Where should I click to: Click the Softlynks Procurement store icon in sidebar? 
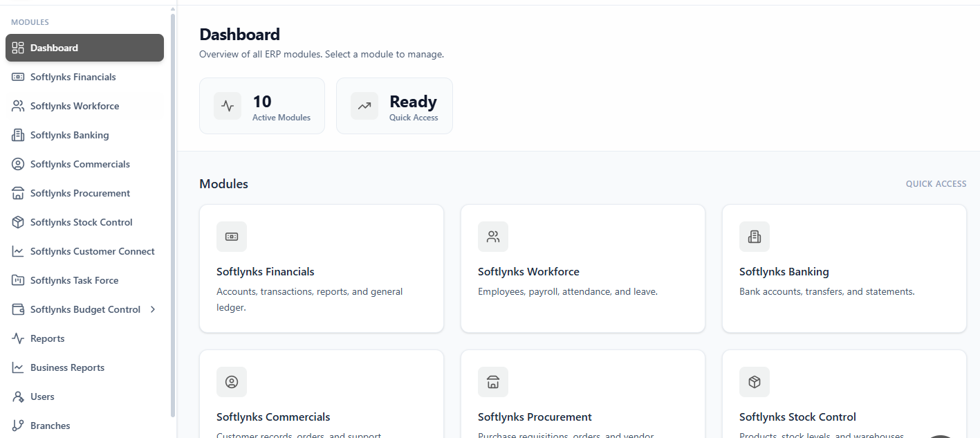[x=18, y=193]
